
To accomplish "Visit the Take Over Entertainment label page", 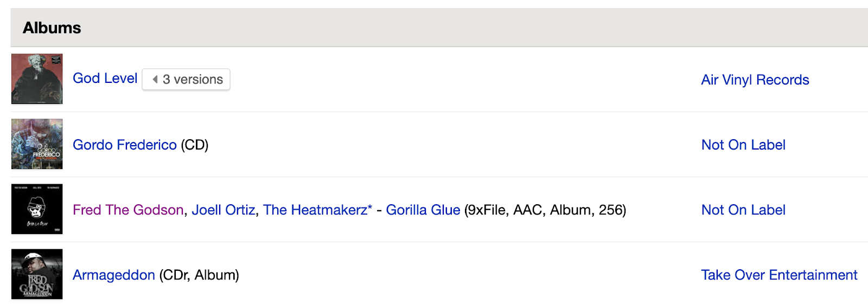I will tap(778, 275).
